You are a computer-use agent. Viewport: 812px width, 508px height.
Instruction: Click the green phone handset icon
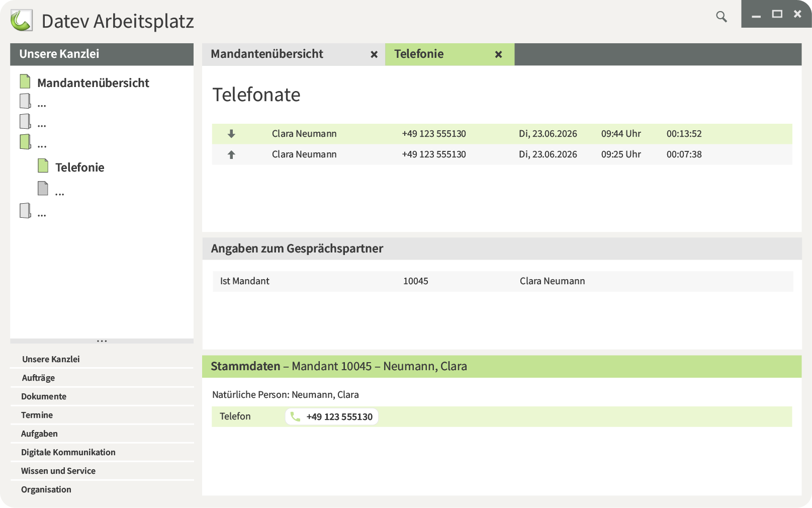tap(295, 416)
